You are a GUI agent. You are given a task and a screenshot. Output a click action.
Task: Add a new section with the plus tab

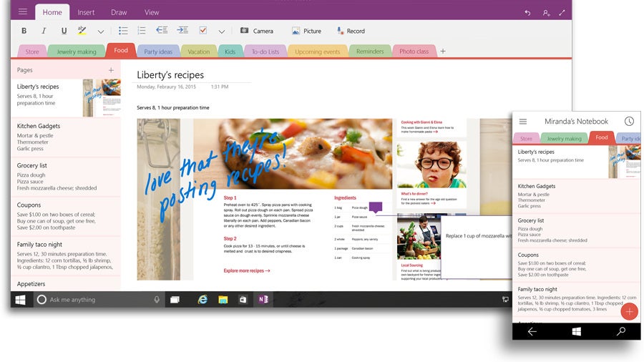tap(443, 52)
